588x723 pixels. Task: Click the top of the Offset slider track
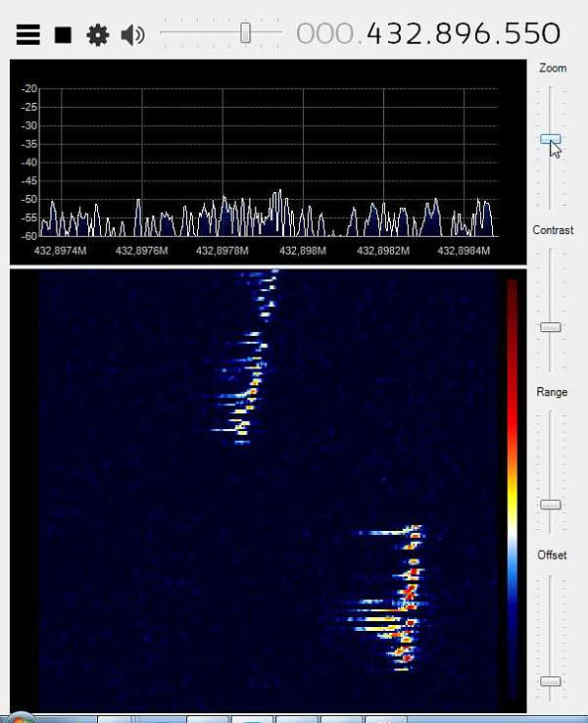[551, 578]
